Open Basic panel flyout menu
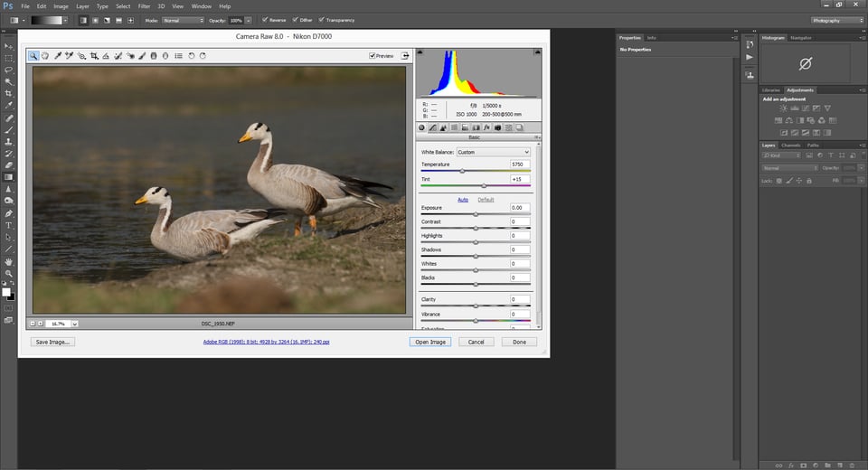 click(536, 137)
